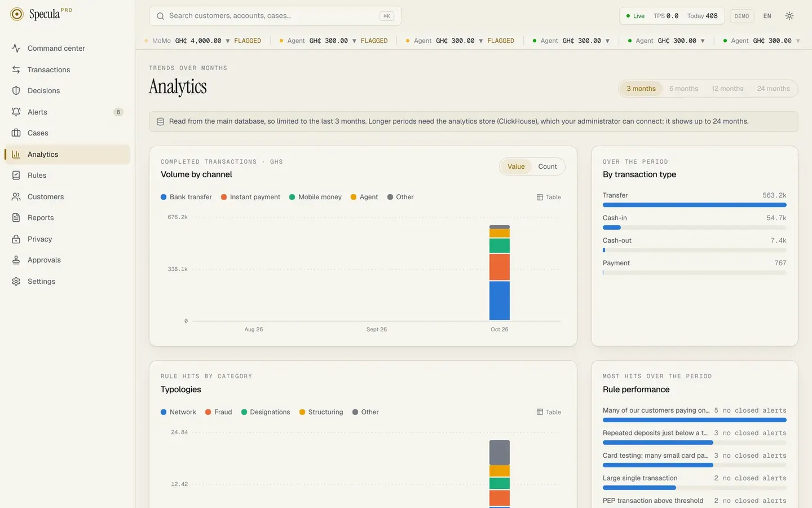Viewport: 812px width, 508px height.
Task: Click the TPS 0.0 indicator
Action: point(666,16)
